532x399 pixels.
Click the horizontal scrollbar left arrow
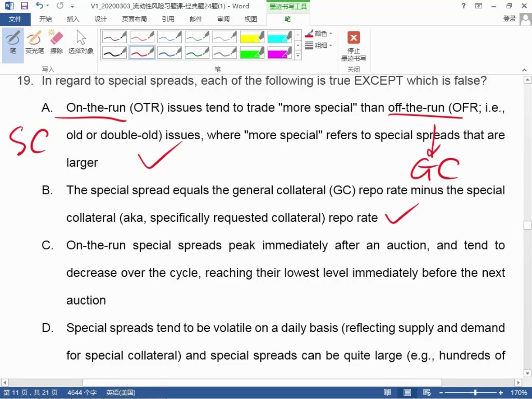coord(4,382)
